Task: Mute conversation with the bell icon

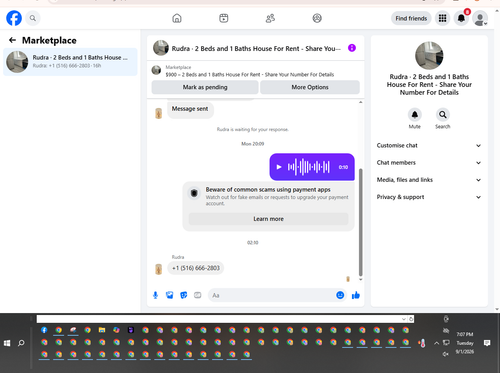Action: click(415, 115)
